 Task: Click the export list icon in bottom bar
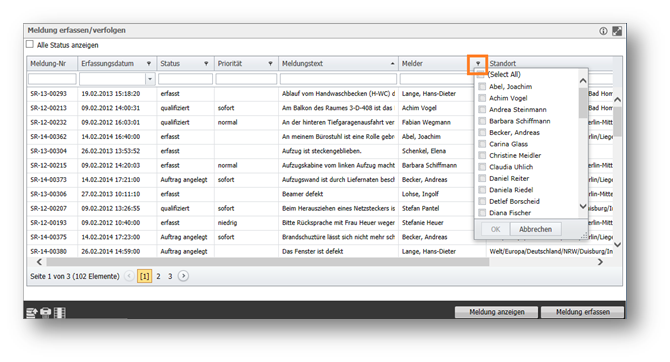(32, 313)
